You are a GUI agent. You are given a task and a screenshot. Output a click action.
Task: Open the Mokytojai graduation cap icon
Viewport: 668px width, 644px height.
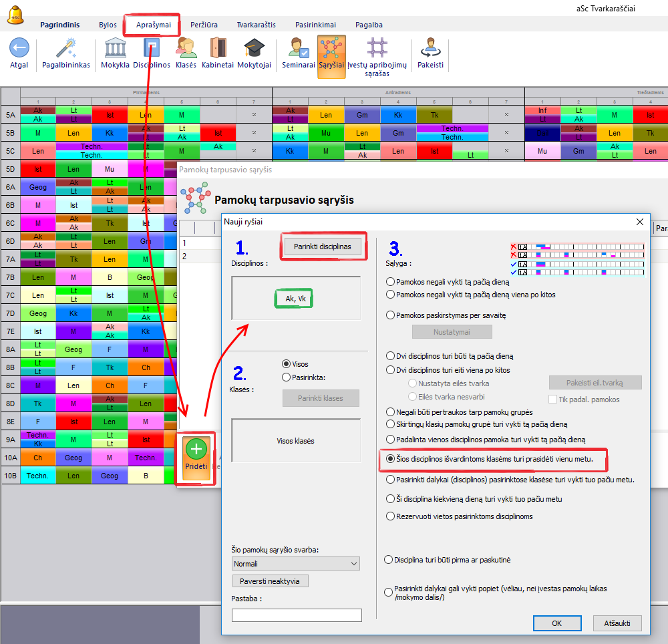(254, 49)
